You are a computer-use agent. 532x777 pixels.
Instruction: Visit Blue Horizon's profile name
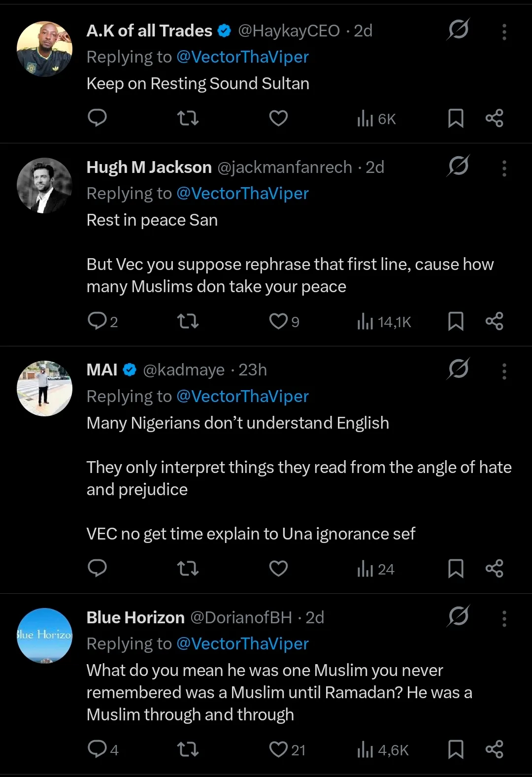pos(135,617)
